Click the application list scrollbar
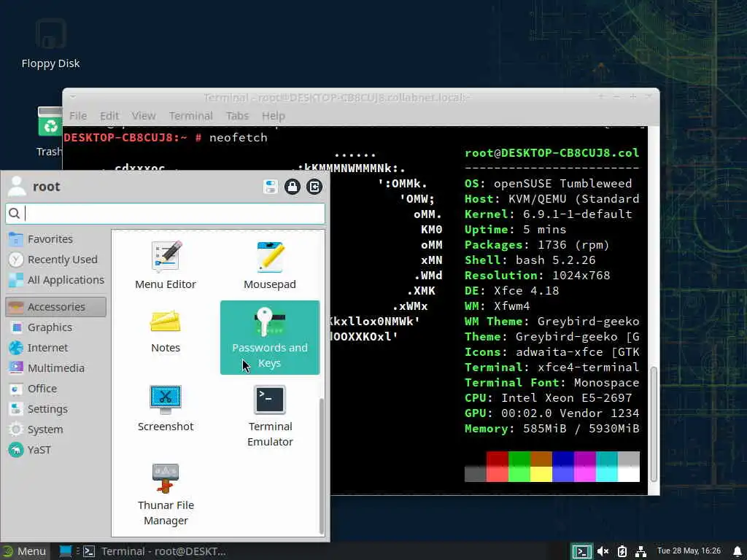This screenshot has width=747, height=560. (322, 466)
